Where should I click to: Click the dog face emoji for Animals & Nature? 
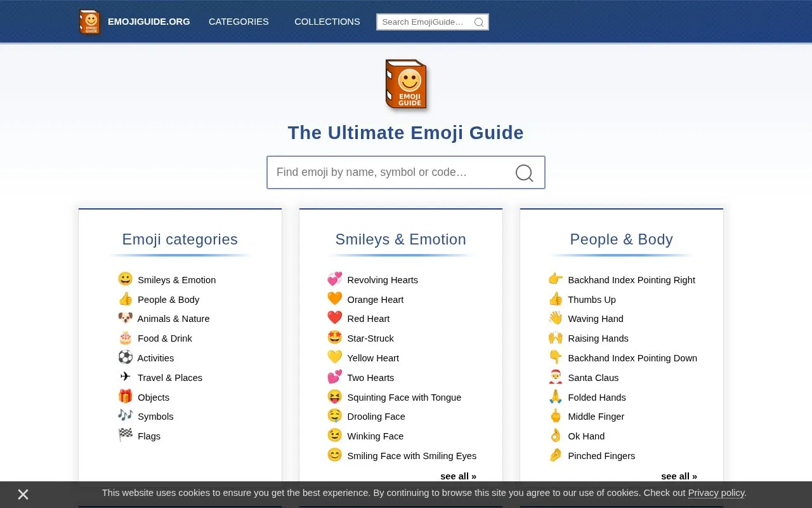click(x=126, y=318)
